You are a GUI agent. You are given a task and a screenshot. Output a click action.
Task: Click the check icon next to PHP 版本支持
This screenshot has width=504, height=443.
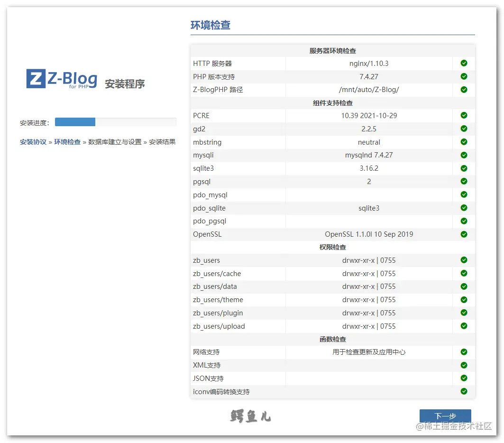(x=464, y=76)
